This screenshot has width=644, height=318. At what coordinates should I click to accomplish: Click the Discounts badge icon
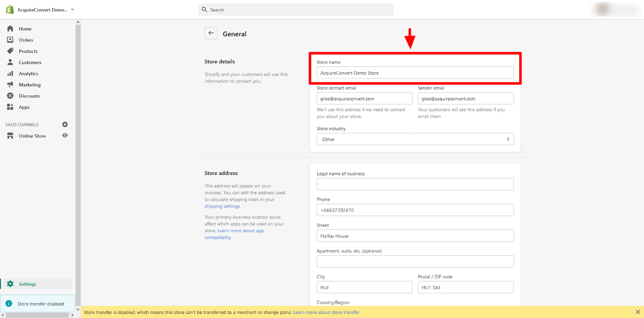10,96
